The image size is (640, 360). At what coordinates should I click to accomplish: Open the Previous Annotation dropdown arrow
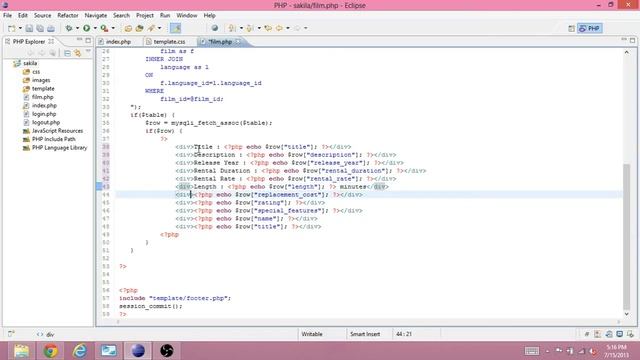(259, 28)
